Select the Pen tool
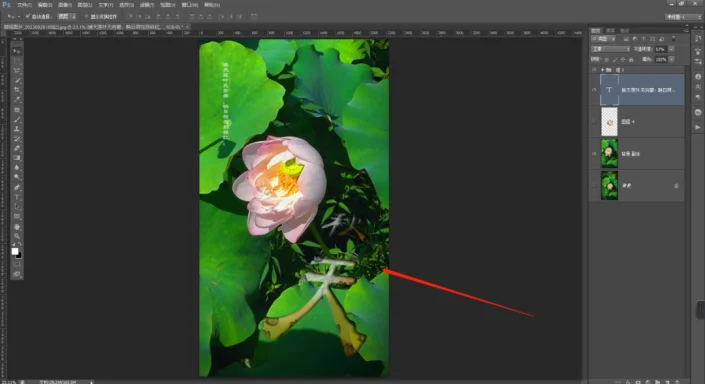The width and height of the screenshot is (705, 384). click(x=17, y=187)
